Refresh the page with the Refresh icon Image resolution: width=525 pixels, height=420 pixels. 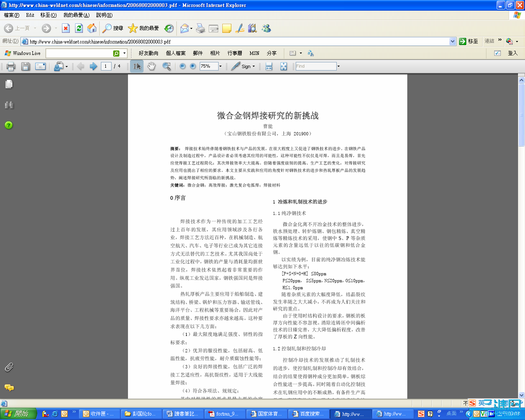(x=79, y=28)
